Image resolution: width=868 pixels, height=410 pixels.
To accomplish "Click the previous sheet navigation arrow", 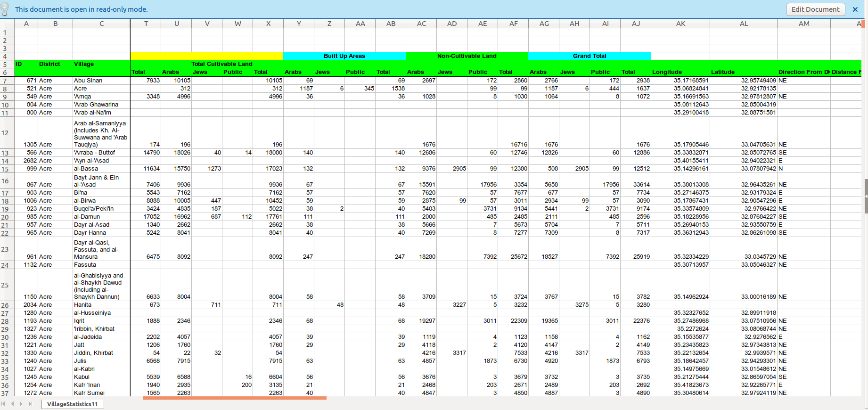I will [x=12, y=404].
